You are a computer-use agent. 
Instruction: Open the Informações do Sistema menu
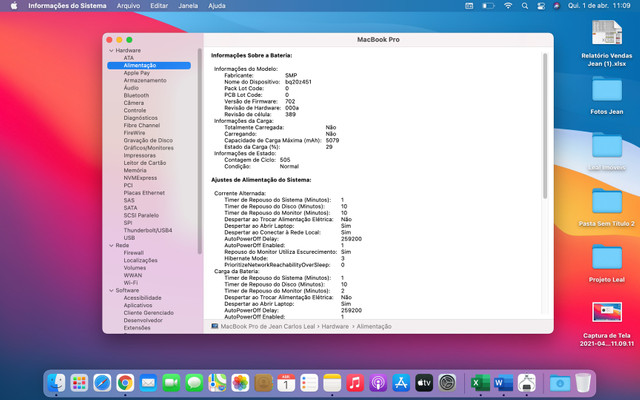(x=67, y=6)
